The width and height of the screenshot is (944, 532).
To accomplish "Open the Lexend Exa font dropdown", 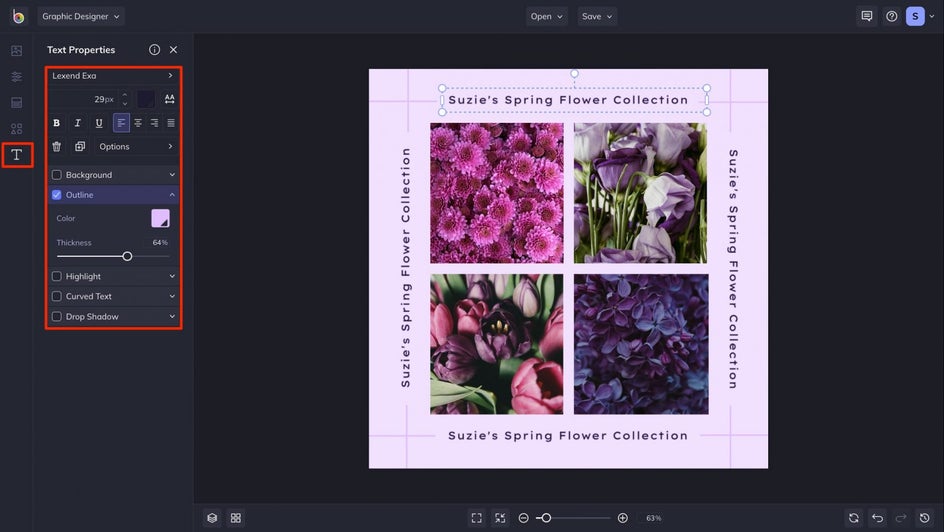I will (x=112, y=76).
